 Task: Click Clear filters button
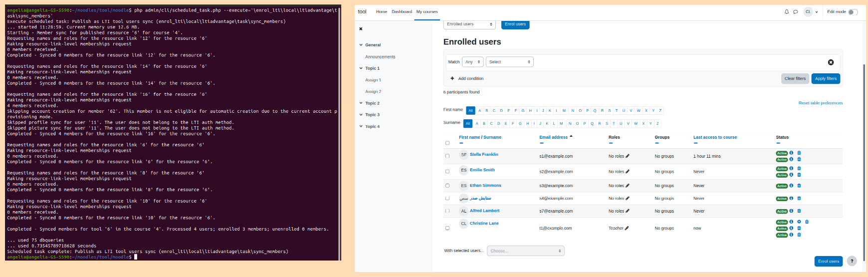point(795,78)
